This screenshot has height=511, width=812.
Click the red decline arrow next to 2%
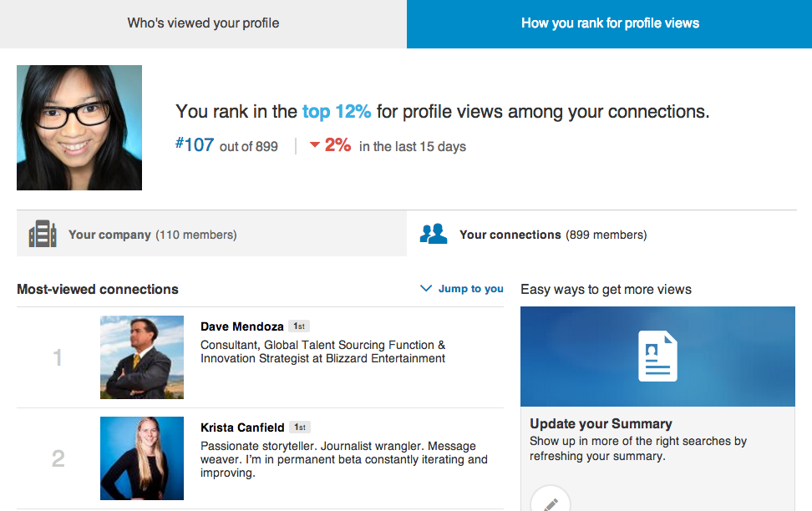coord(312,144)
